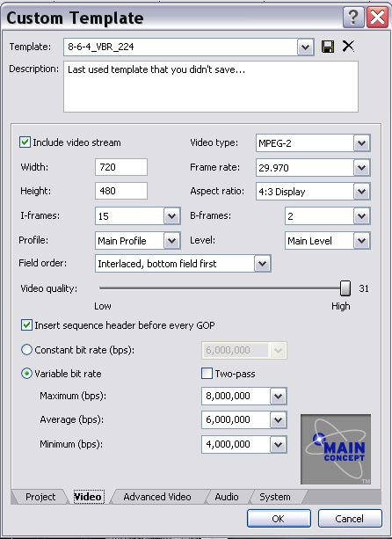The height and width of the screenshot is (539, 392).
Task: Toggle Include video stream checkbox
Action: tap(25, 142)
